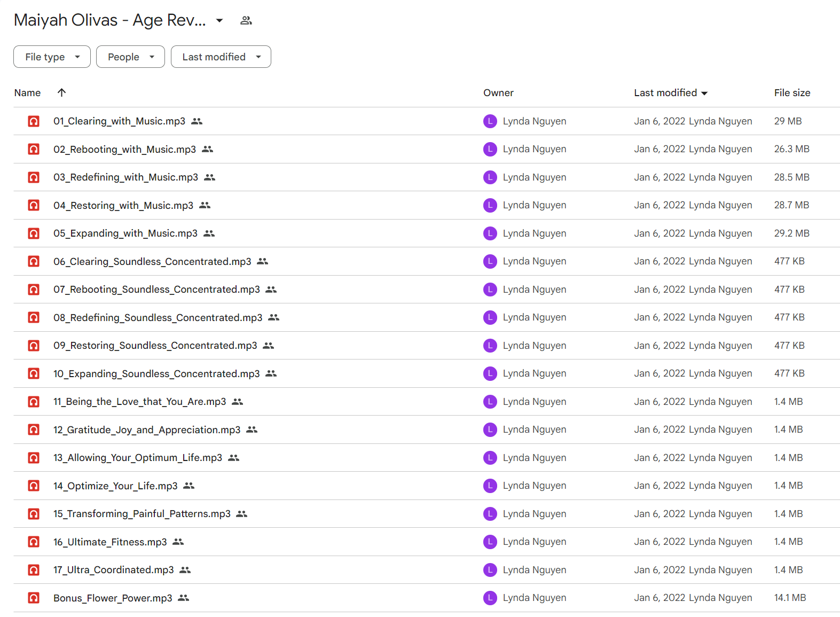Click shared icon next to 06_Clearing_Soundless_Concentrated.mp3

263,261
